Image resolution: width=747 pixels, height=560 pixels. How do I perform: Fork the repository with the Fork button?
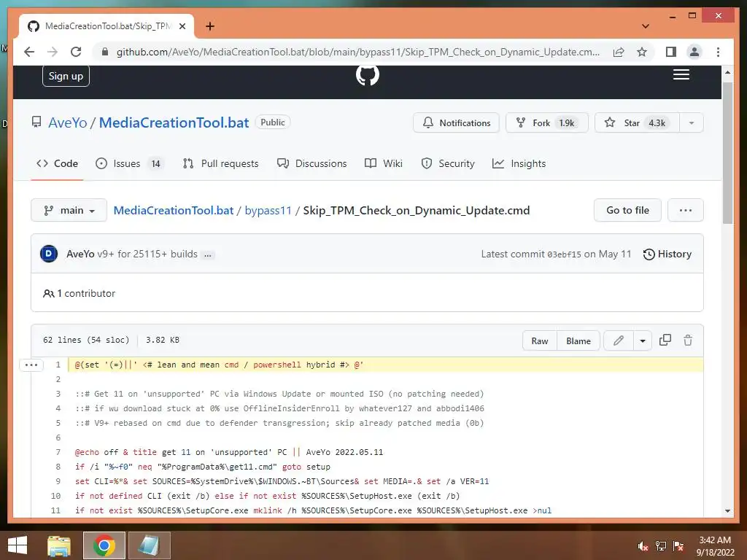tap(547, 122)
